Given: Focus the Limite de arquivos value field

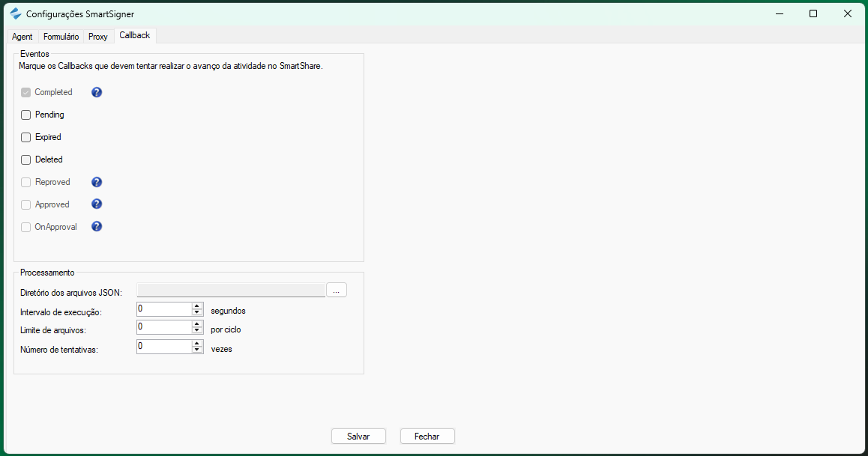Looking at the screenshot, I should (164, 327).
